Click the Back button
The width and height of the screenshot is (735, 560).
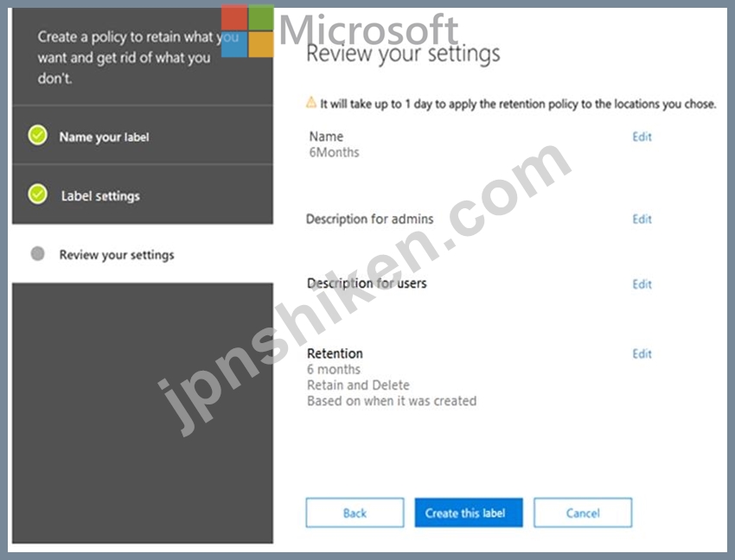[x=355, y=512]
